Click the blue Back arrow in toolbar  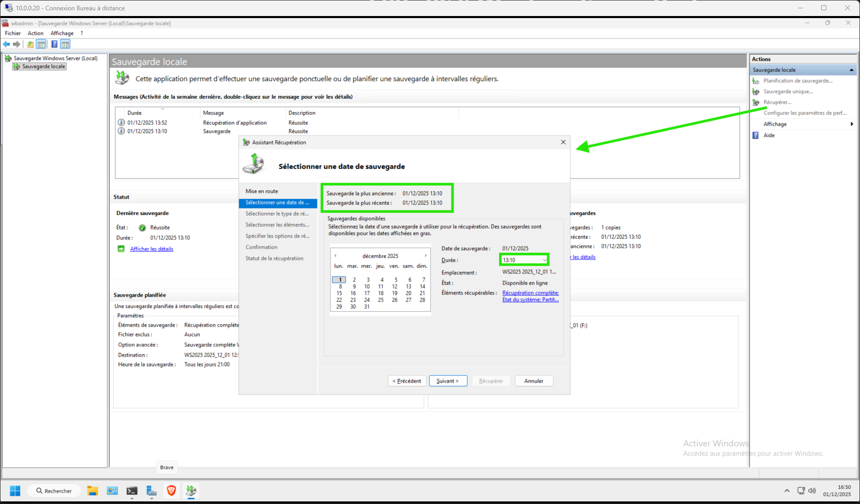[7, 44]
